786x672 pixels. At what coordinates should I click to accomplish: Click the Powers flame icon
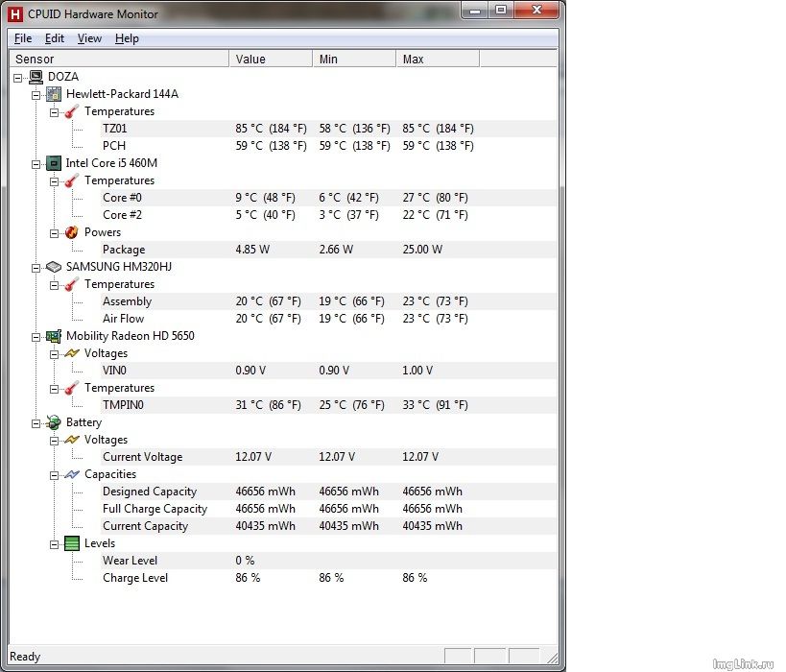point(72,232)
